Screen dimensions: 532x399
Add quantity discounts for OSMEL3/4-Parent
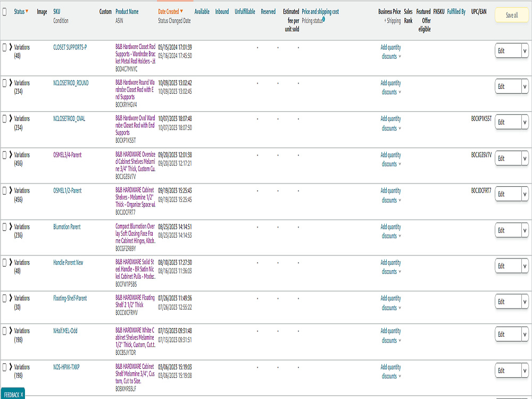391,160
